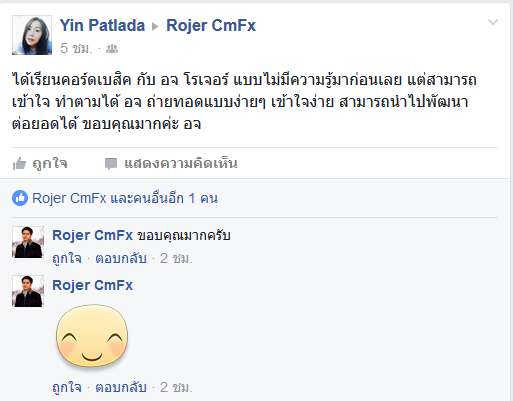Click the blue like reaction icon
Image resolution: width=513 pixels, height=401 pixels.
coord(20,198)
